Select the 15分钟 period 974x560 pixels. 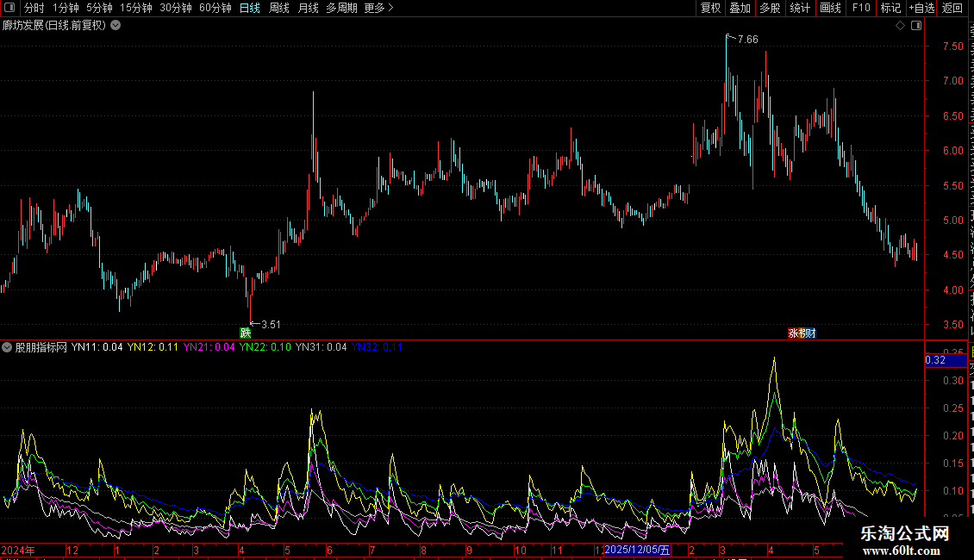pyautogui.click(x=135, y=8)
